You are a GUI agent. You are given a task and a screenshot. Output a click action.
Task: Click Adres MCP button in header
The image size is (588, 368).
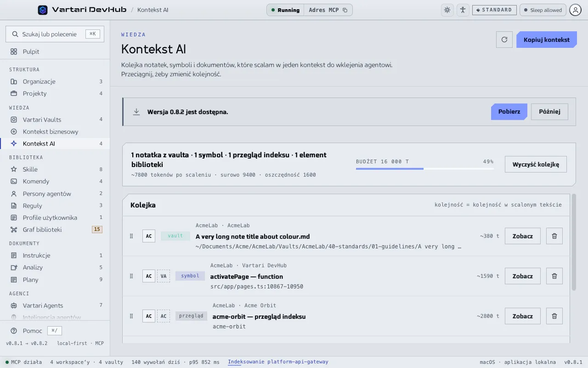[x=328, y=10]
